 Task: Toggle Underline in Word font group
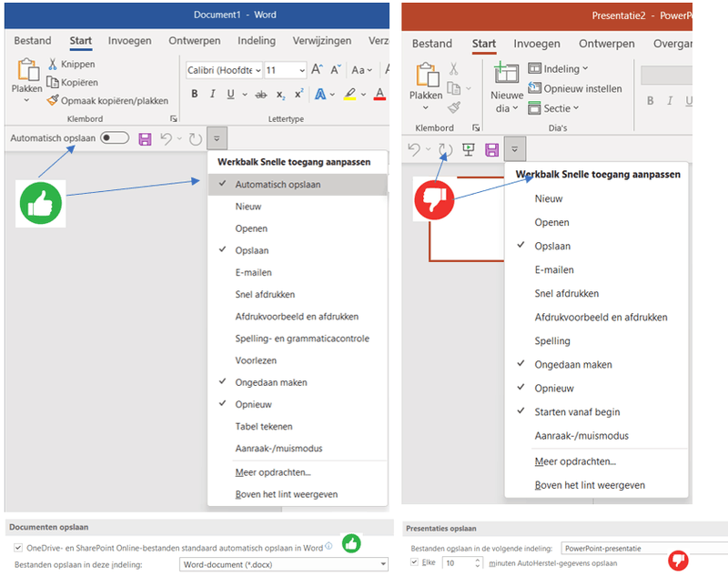click(230, 94)
